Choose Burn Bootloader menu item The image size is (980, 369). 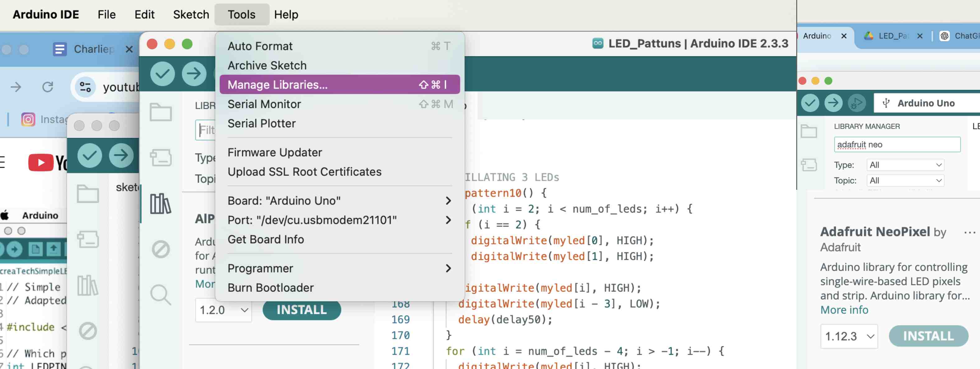pyautogui.click(x=339, y=288)
